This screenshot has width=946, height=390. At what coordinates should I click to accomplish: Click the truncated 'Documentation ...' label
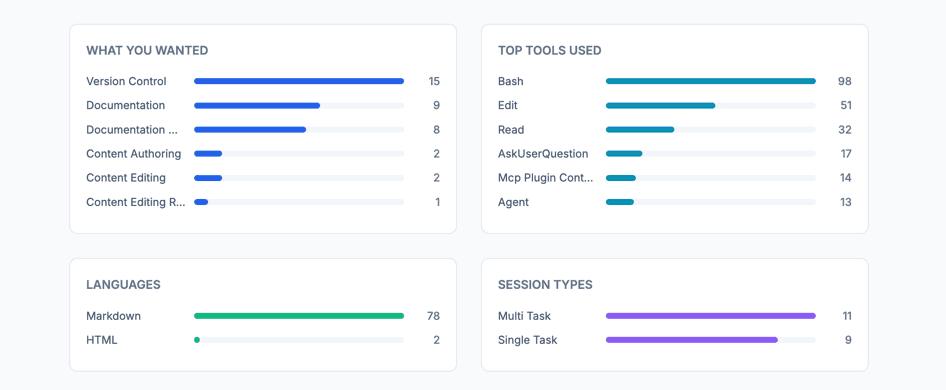[x=132, y=129]
